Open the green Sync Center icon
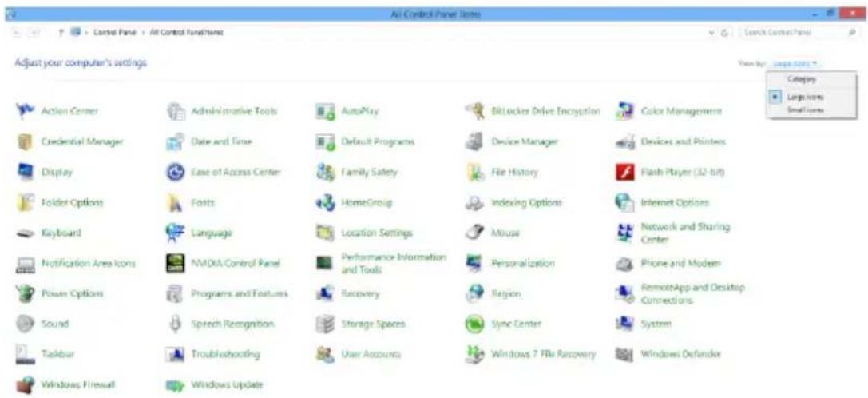 coord(475,324)
